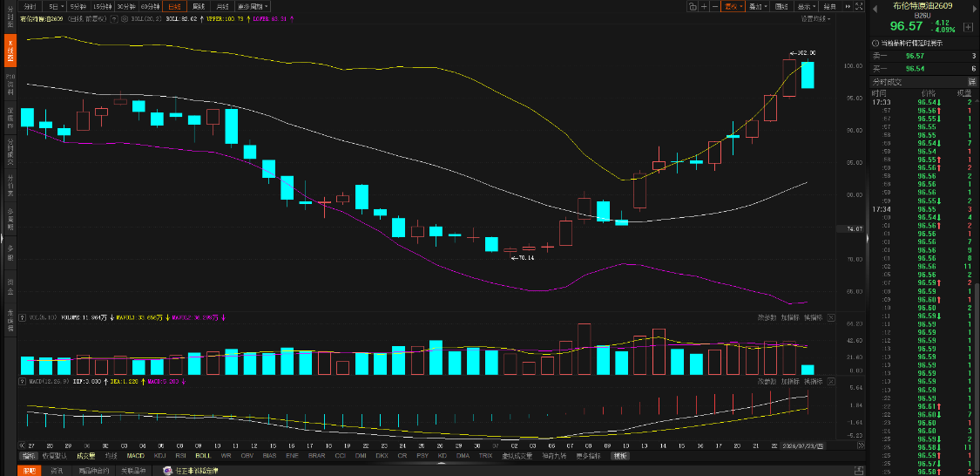The width and height of the screenshot is (980, 476).
Task: Expand the 5日 period dropdown
Action: [x=57, y=6]
